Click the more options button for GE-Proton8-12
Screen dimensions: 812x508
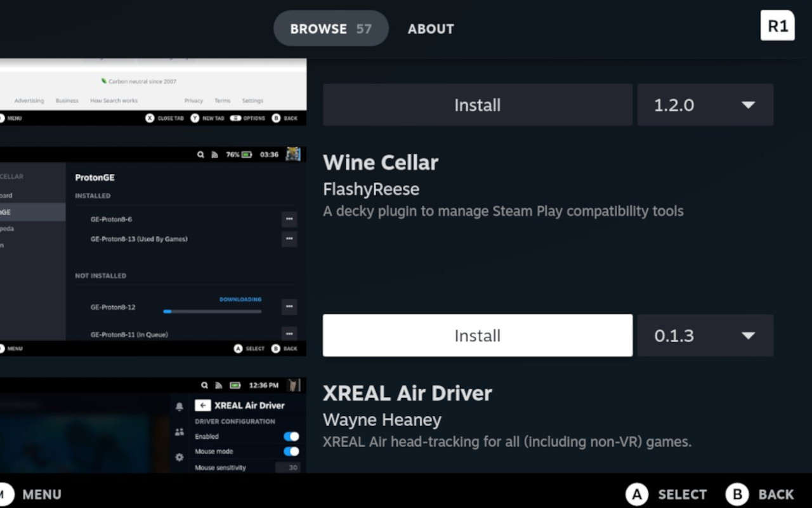[x=289, y=307]
